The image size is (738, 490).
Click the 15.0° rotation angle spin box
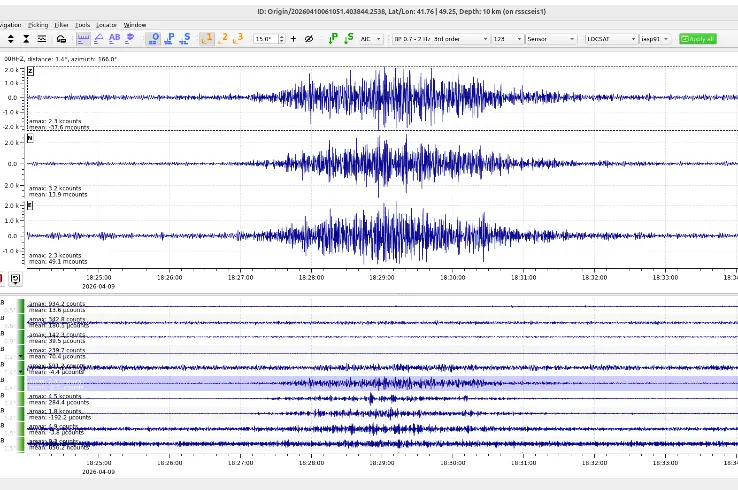click(x=266, y=38)
